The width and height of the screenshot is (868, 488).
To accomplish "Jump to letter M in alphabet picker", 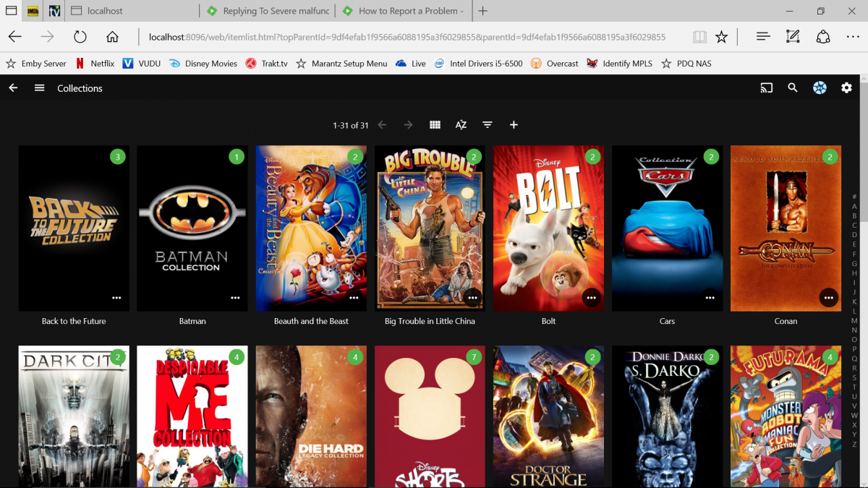I will click(x=854, y=320).
